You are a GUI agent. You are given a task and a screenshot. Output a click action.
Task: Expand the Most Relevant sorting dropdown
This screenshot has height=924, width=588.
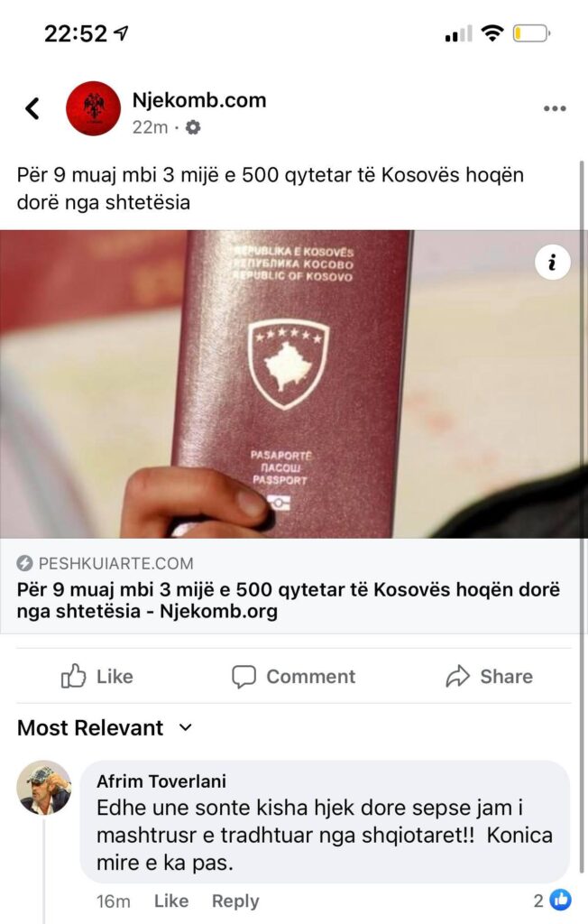tap(105, 728)
